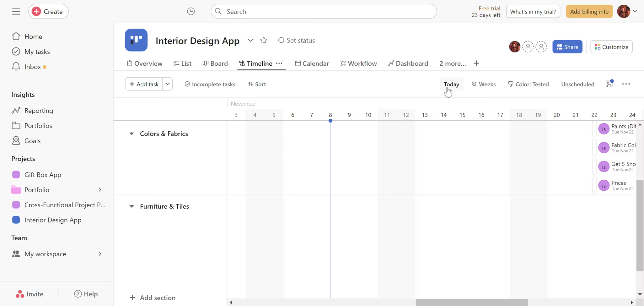Collapse Furniture & Tiles section

pos(131,206)
